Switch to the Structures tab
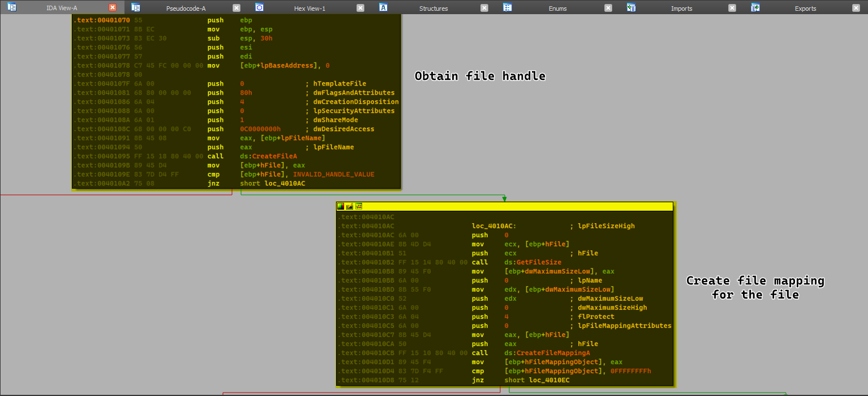Screen dimensions: 868x396 pos(433,8)
